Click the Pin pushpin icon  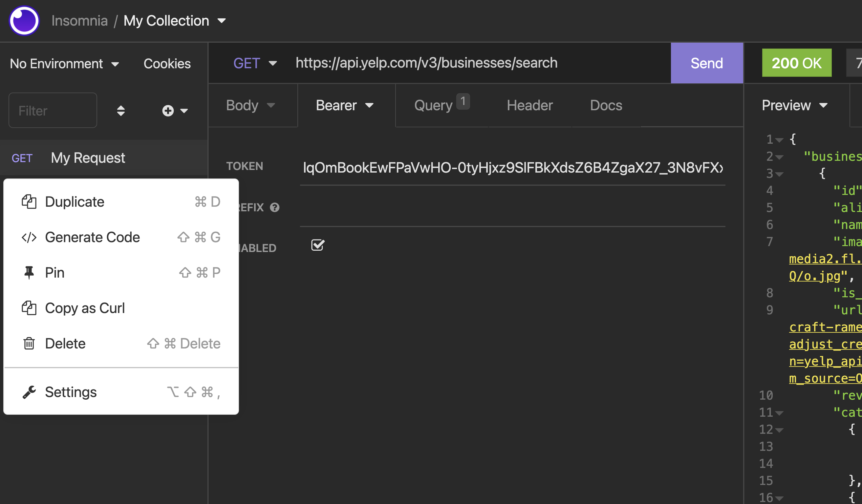[29, 273]
